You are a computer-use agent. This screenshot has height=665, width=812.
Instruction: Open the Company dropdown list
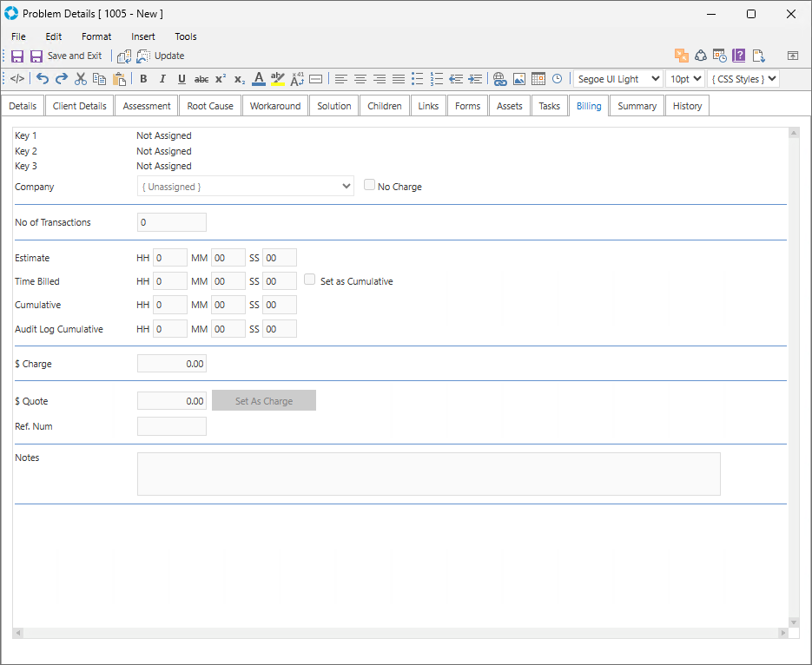coord(246,186)
